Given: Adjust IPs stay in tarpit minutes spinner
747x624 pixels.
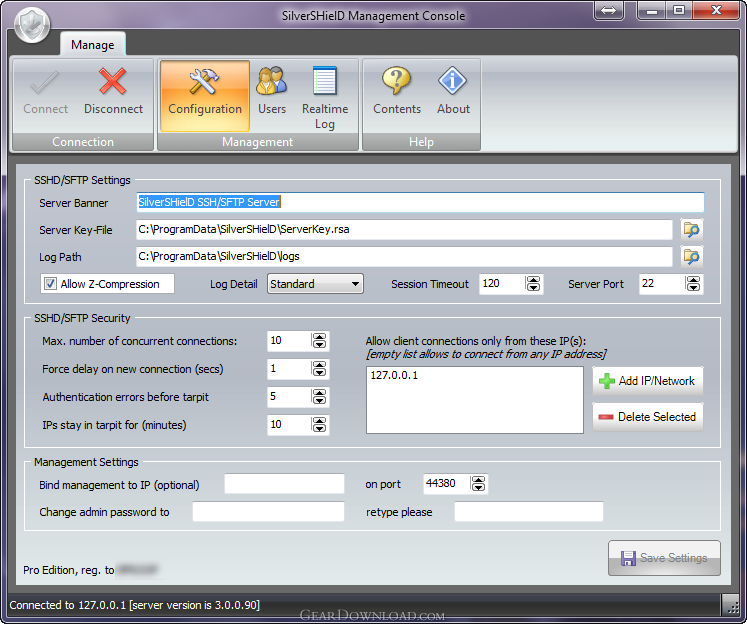Looking at the screenshot, I should [319, 425].
